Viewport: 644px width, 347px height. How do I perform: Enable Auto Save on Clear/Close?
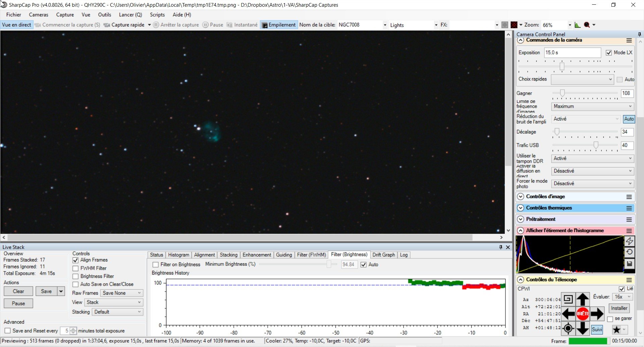tap(75, 284)
